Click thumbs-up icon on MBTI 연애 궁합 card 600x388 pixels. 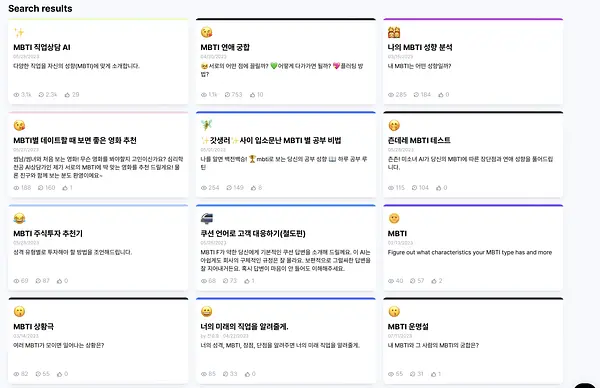253,95
